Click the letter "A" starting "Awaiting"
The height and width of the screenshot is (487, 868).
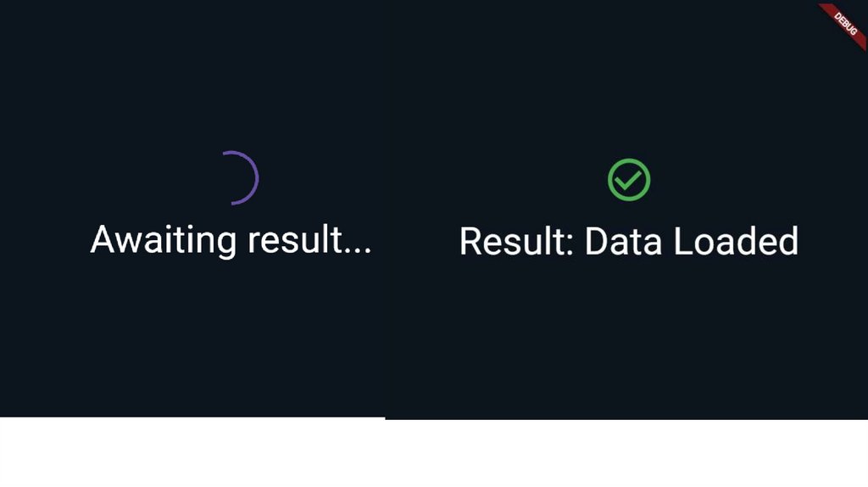(103, 239)
